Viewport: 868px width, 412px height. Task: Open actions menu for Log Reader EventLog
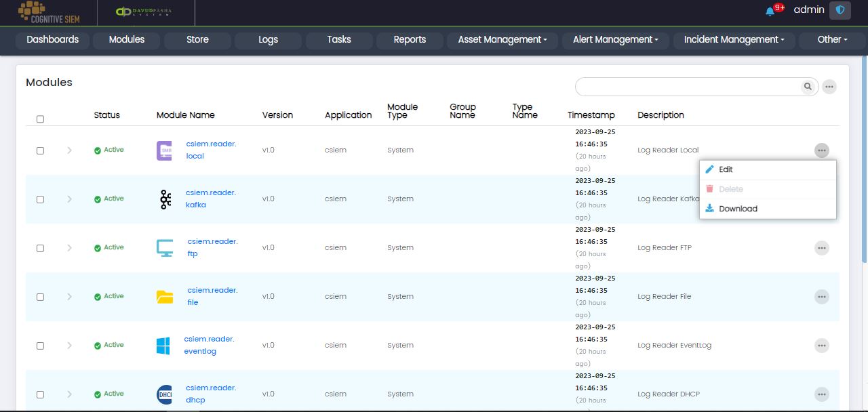[821, 346]
